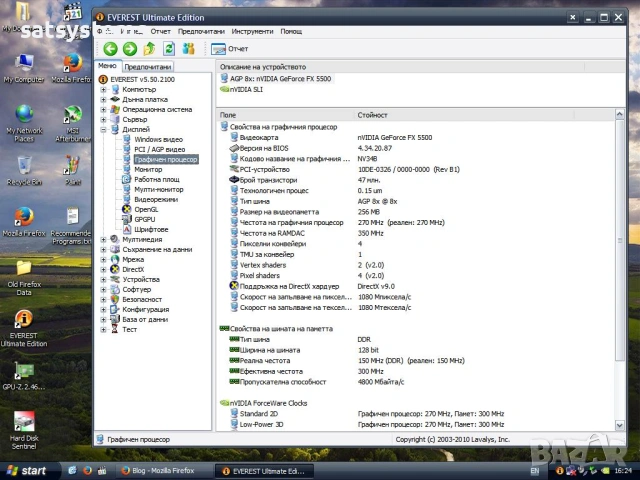Open the Предпочитани menu in menu bar
The height and width of the screenshot is (480, 640).
click(x=201, y=31)
